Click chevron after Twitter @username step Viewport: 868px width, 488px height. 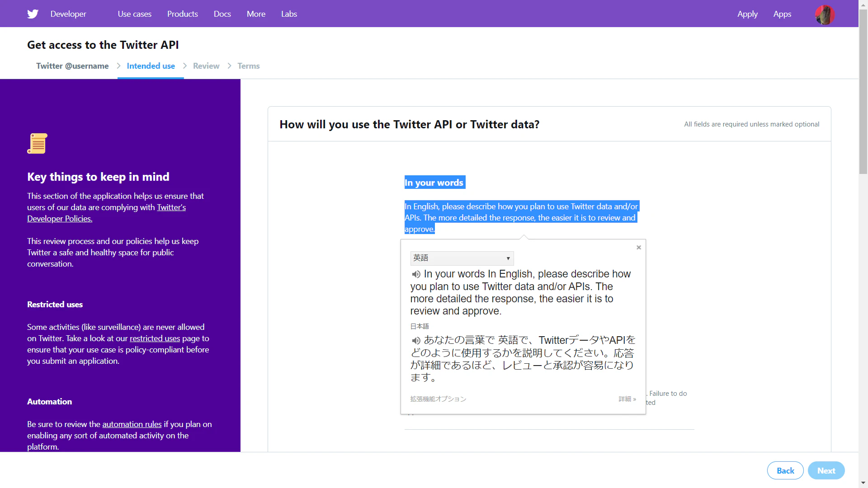tap(119, 66)
